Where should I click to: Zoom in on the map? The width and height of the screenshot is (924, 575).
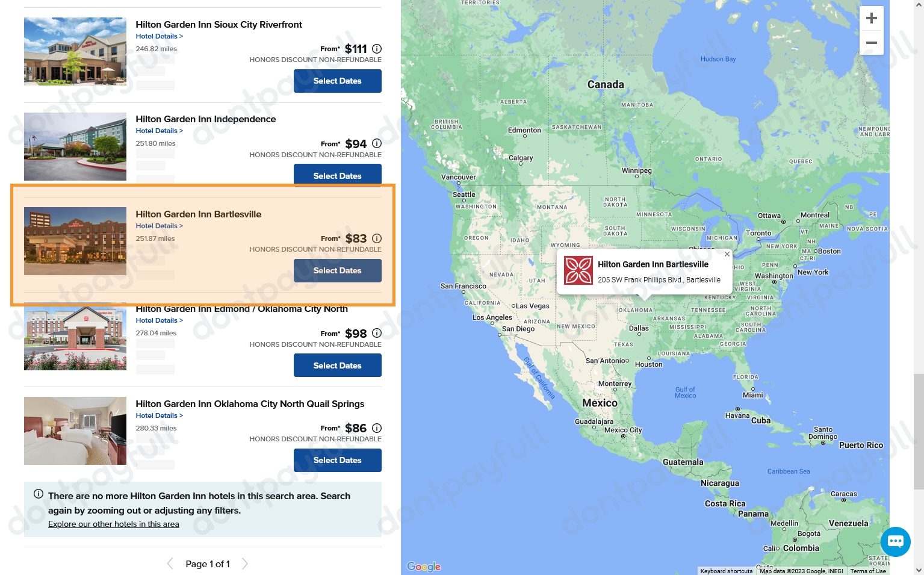pyautogui.click(x=872, y=18)
